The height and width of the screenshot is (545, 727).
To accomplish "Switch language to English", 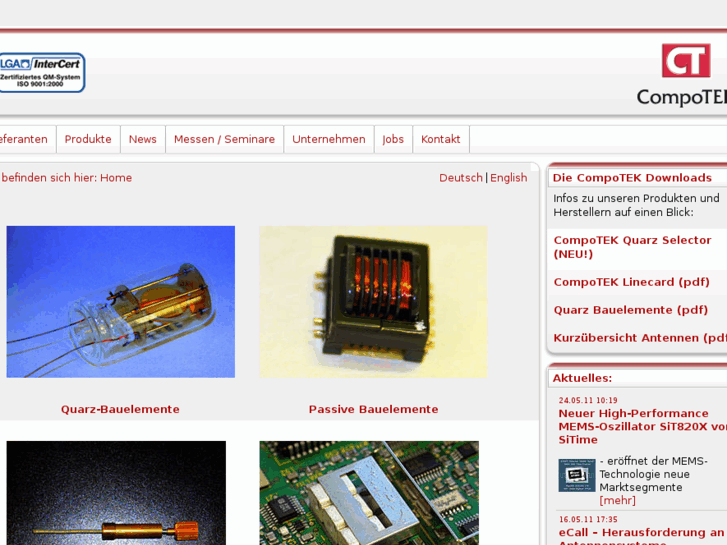I will point(509,178).
